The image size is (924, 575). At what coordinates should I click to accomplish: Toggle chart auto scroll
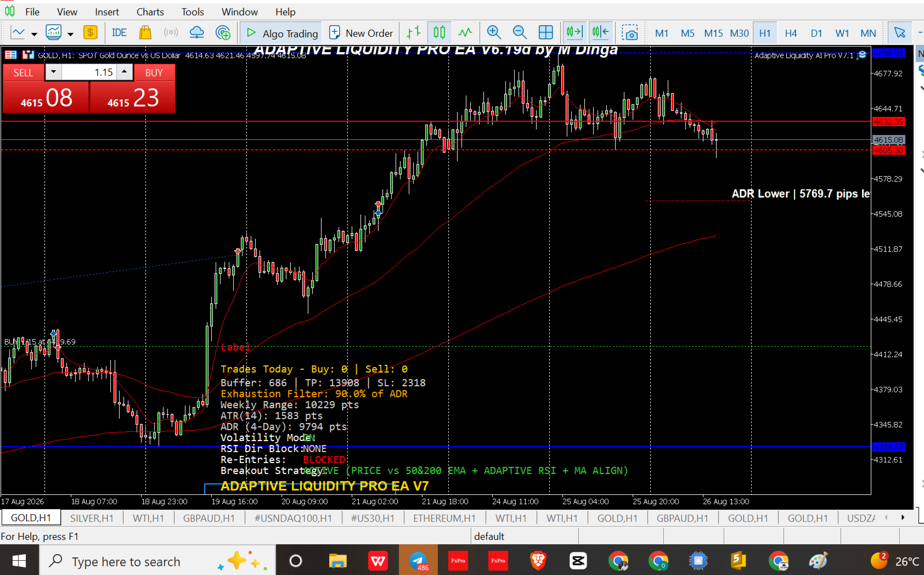[574, 33]
